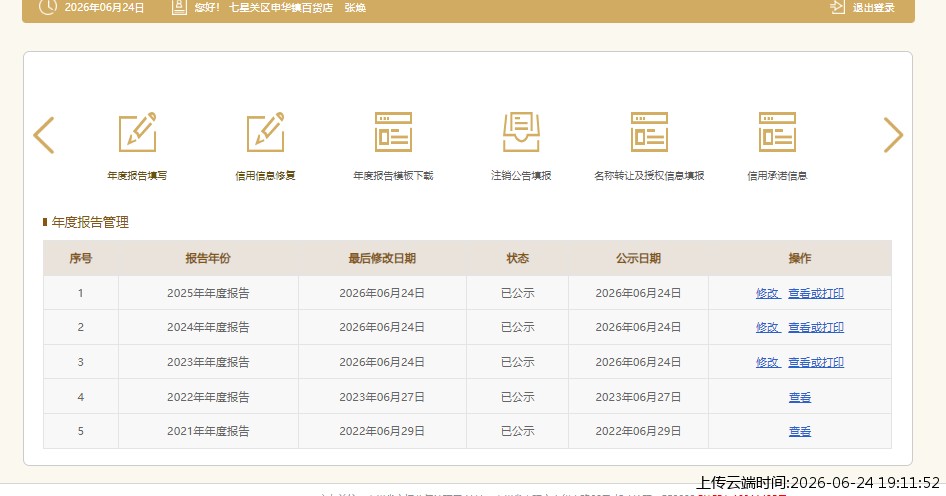Select the 2023年年度报告 cell
The image size is (946, 496).
(x=208, y=362)
